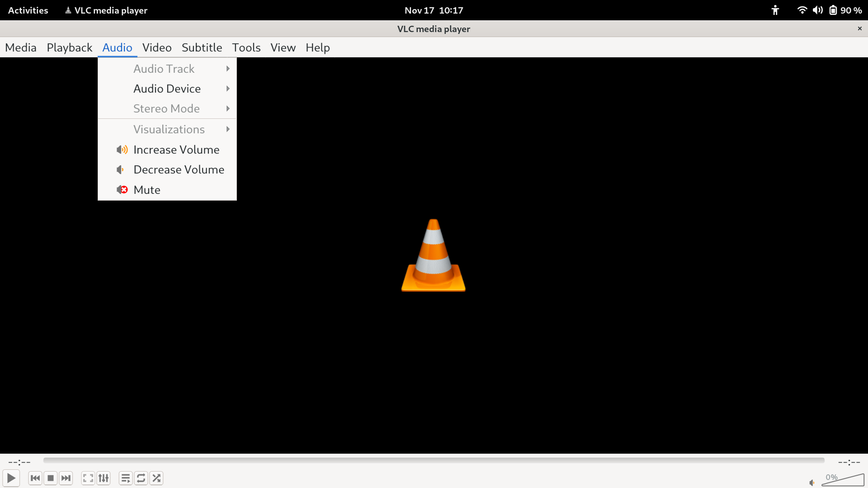Click the seek progress bar

pyautogui.click(x=434, y=460)
